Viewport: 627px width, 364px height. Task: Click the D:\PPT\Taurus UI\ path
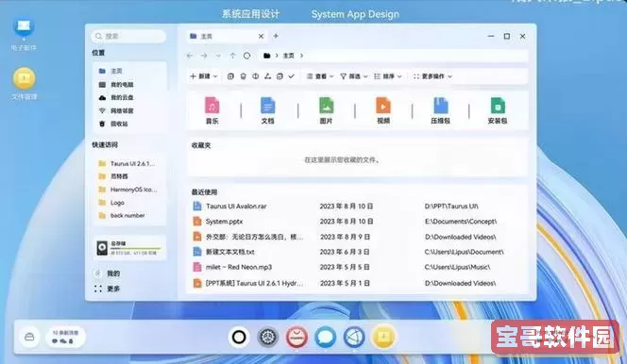click(x=451, y=207)
